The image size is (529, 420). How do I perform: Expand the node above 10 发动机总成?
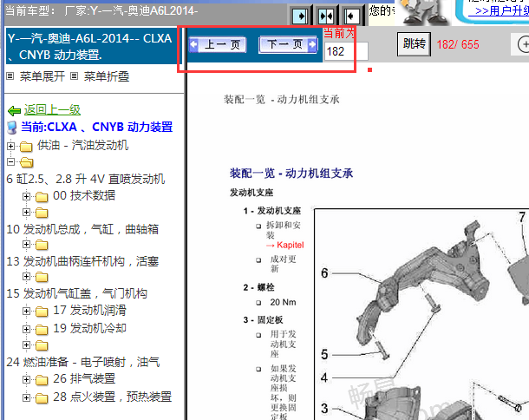26,212
